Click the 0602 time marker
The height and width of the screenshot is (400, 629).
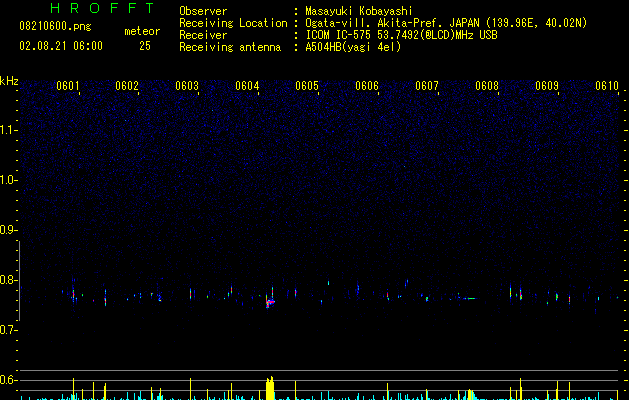127,86
